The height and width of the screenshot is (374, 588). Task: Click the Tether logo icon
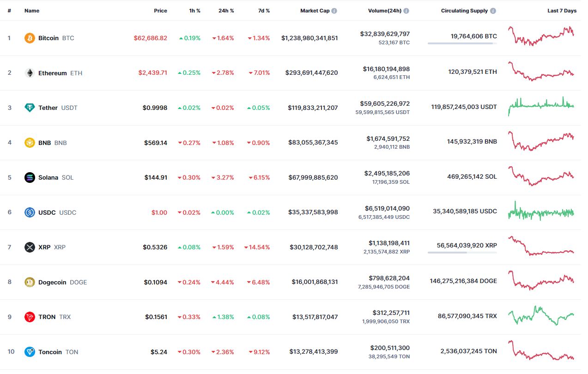pos(30,108)
